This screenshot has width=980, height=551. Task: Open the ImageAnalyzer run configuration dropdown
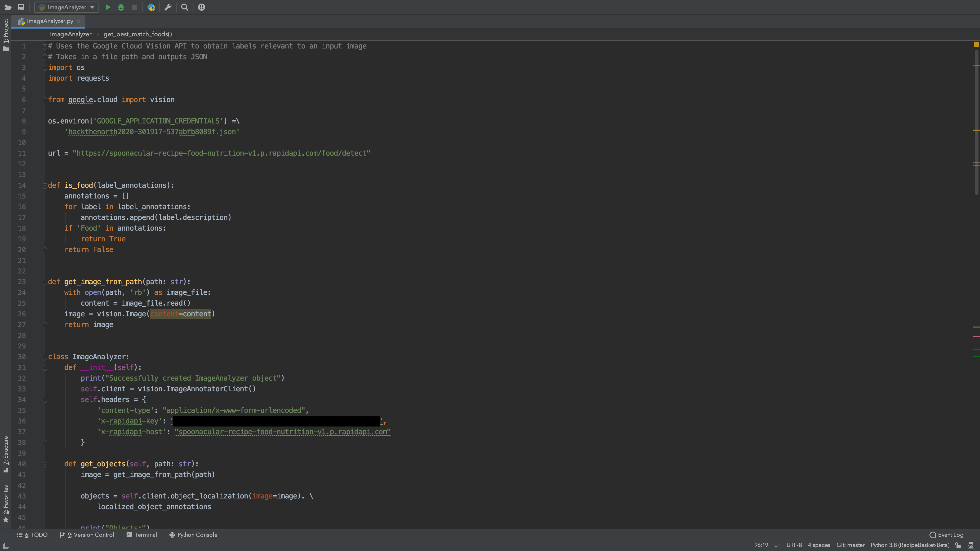[67, 7]
